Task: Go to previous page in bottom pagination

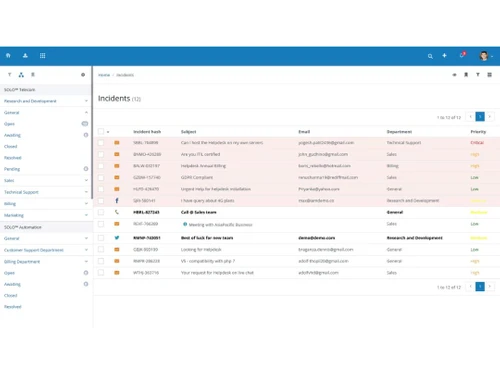Action: [x=470, y=287]
